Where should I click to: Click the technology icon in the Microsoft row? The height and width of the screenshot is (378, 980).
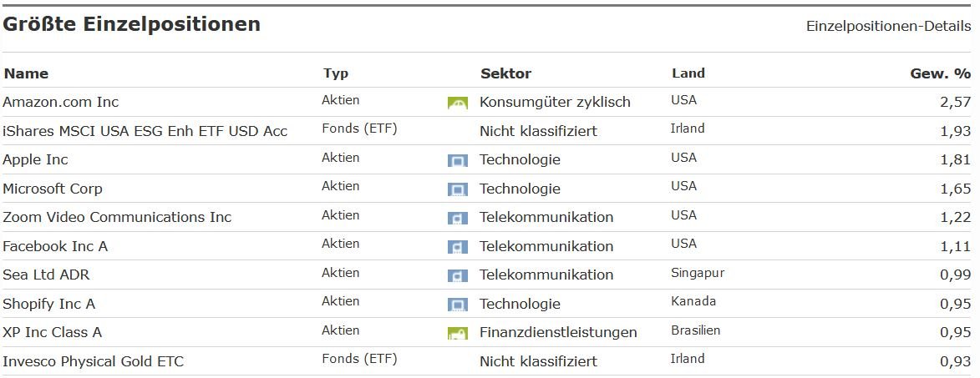(457, 189)
